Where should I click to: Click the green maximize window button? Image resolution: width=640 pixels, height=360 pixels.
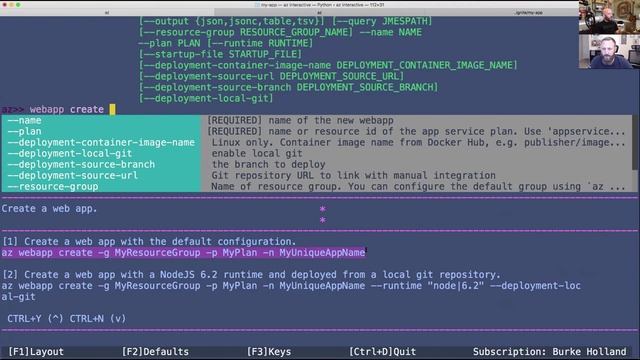tap(18, 4)
